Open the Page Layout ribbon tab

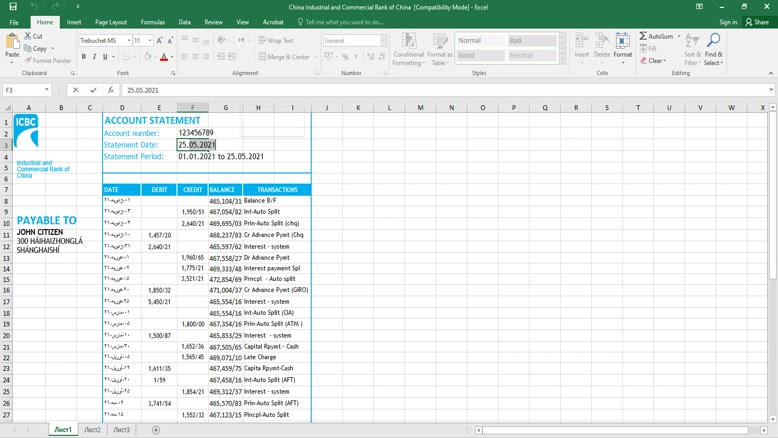[111, 22]
